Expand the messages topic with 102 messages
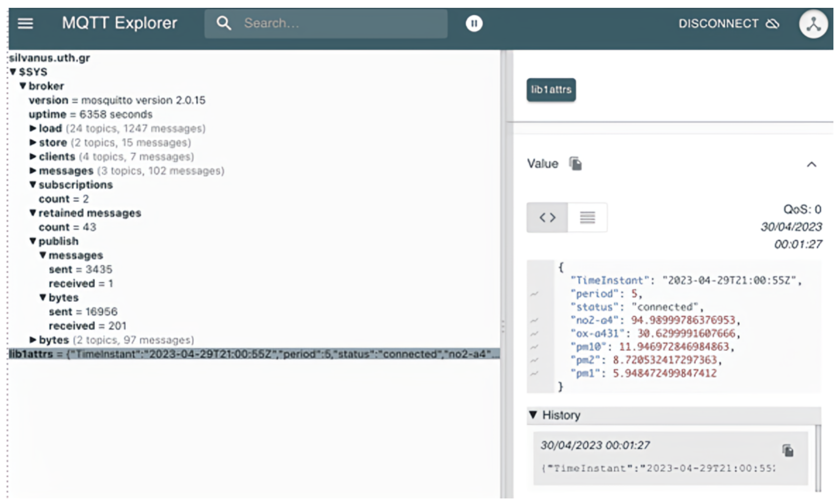The width and height of the screenshot is (840, 504). (x=33, y=170)
